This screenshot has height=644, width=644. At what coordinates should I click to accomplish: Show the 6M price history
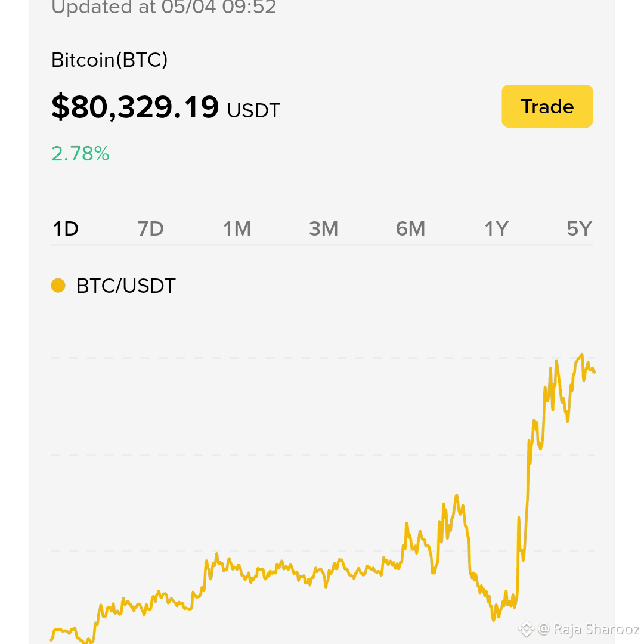410,229
